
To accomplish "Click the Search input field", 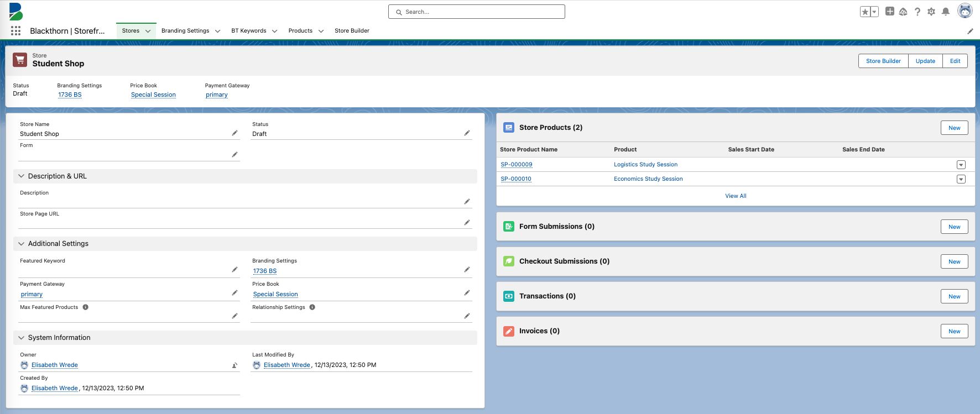I will (477, 12).
